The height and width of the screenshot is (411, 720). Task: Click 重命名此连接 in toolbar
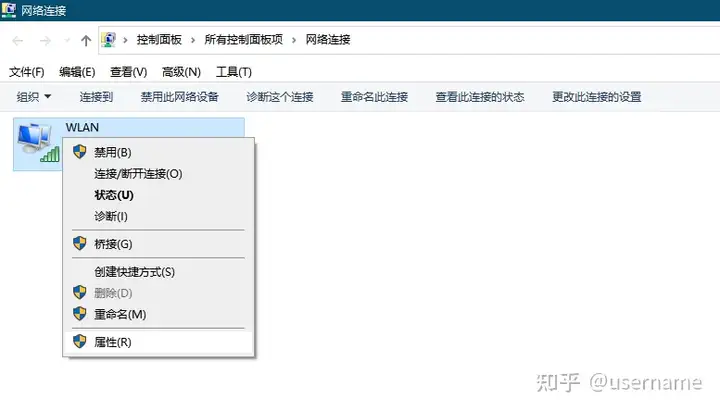374,97
